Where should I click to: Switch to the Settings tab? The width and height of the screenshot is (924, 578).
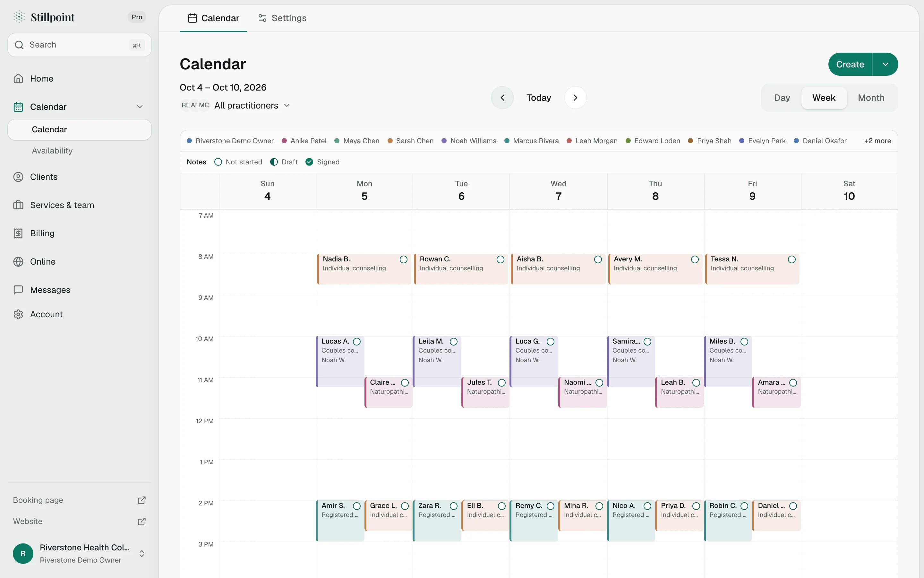click(282, 18)
